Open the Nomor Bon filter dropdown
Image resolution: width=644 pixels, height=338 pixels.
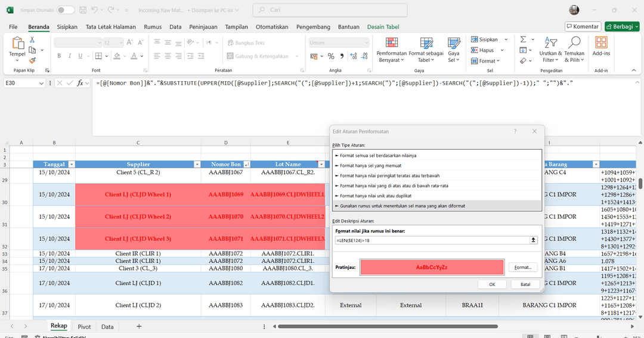tap(246, 164)
